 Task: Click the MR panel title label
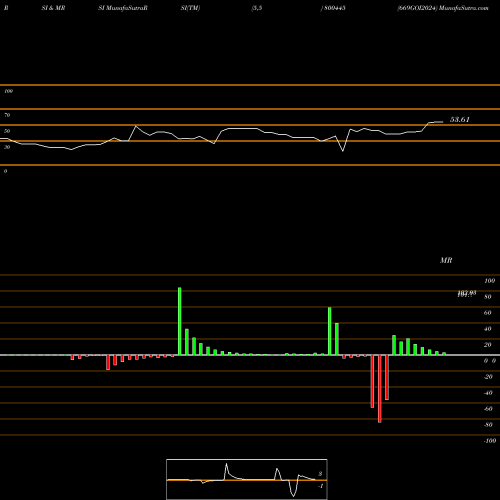tap(446, 260)
